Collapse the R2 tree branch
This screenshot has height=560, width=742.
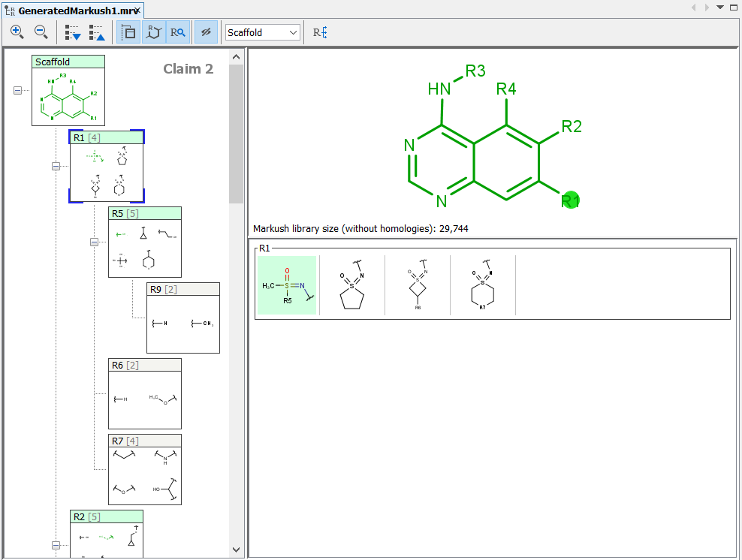coord(56,545)
